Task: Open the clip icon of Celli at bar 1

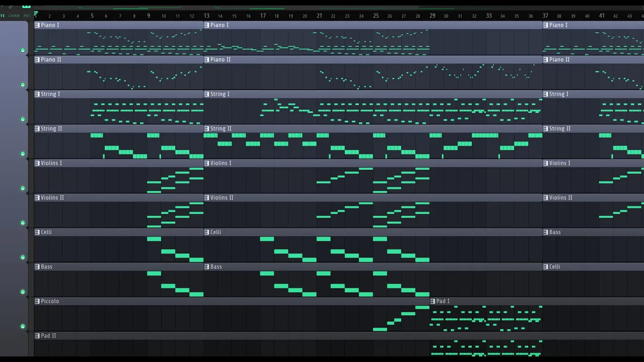Action: (x=37, y=232)
